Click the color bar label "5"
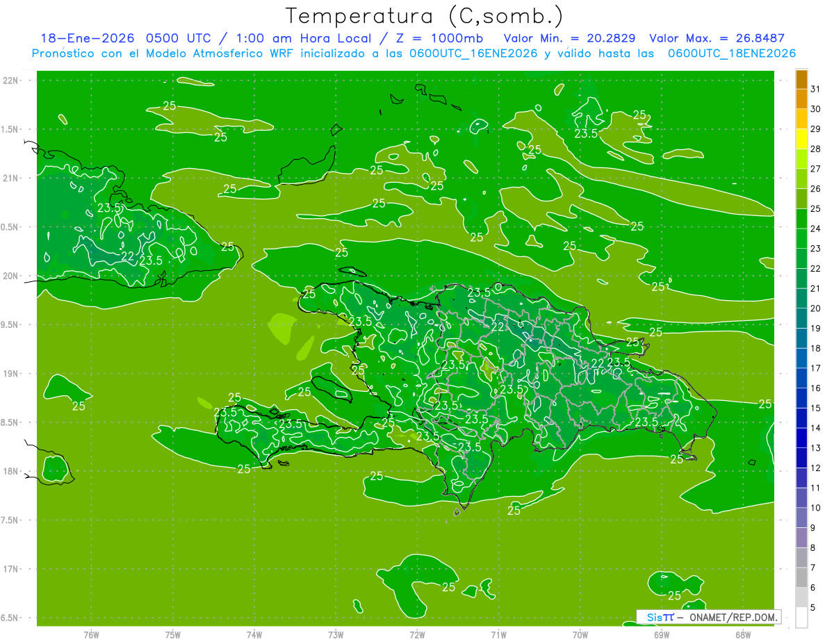The height and width of the screenshot is (644, 834). [x=813, y=608]
